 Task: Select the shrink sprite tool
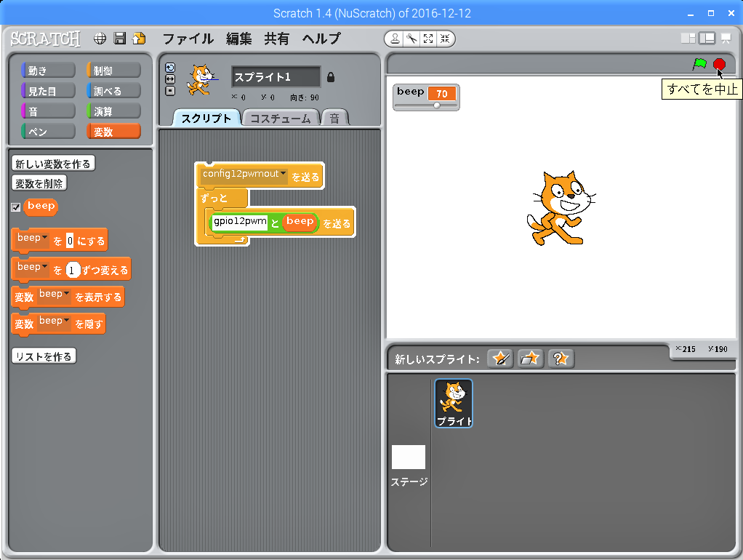[445, 39]
